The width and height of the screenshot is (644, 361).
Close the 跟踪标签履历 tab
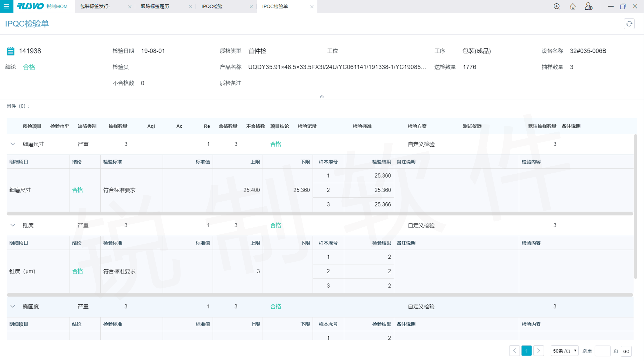click(190, 7)
